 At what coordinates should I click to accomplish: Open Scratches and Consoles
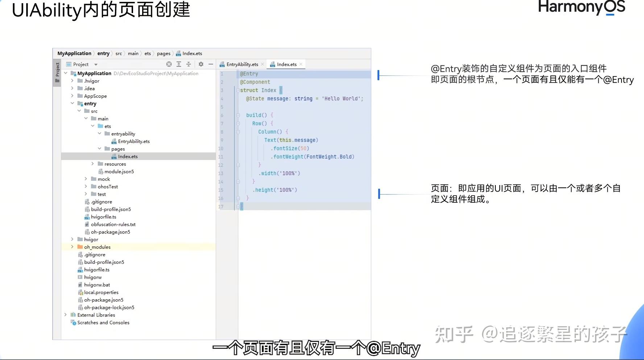(103, 322)
